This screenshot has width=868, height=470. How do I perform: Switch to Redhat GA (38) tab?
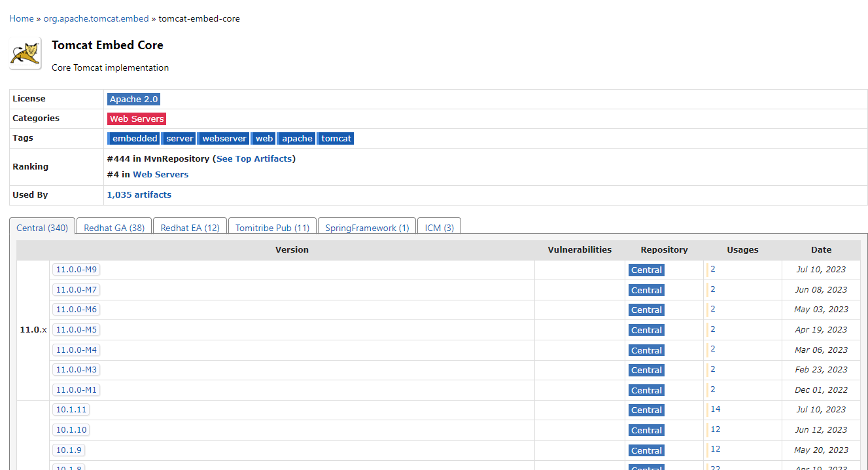tap(114, 227)
